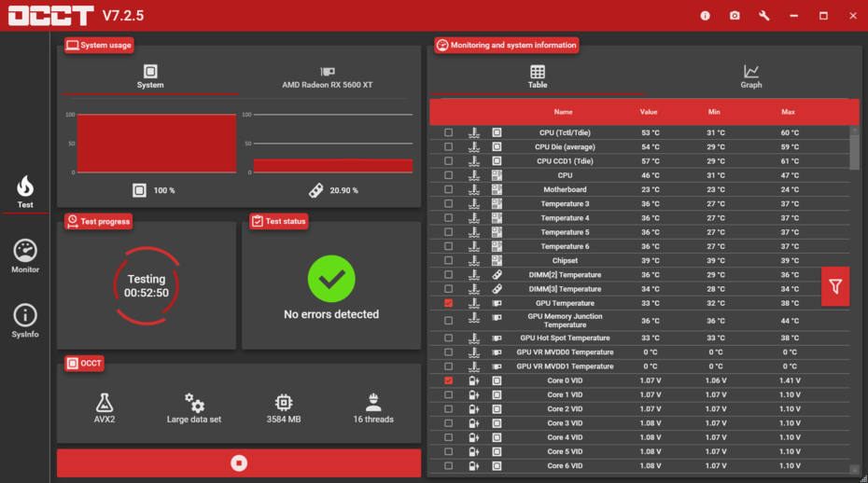Image resolution: width=868 pixels, height=483 pixels.
Task: Uncheck the GPU Temperature checkbox
Action: [448, 303]
